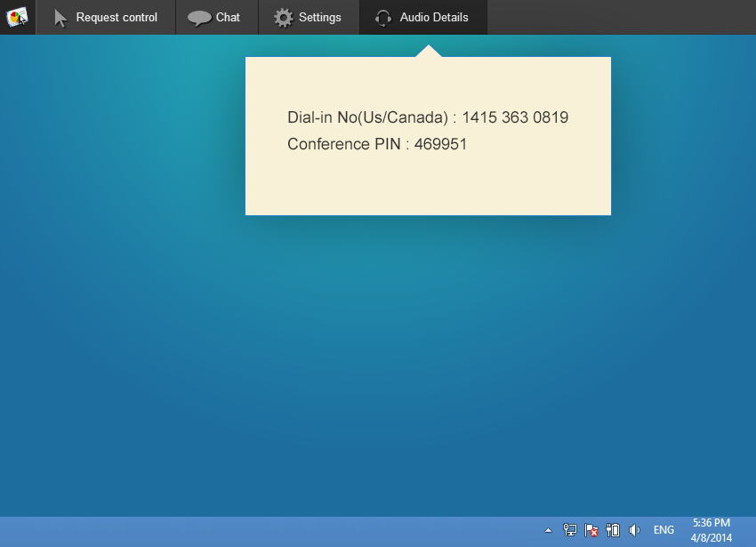Click the network connection tray icon
The width and height of the screenshot is (756, 547).
pos(569,530)
